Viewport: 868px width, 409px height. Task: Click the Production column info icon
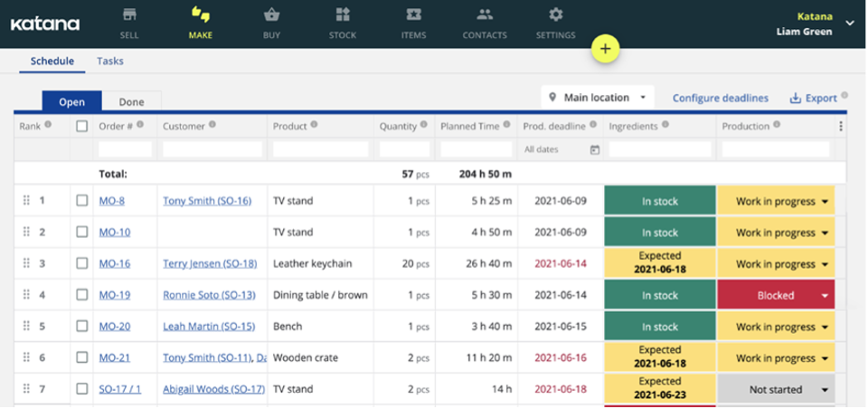pyautogui.click(x=777, y=125)
